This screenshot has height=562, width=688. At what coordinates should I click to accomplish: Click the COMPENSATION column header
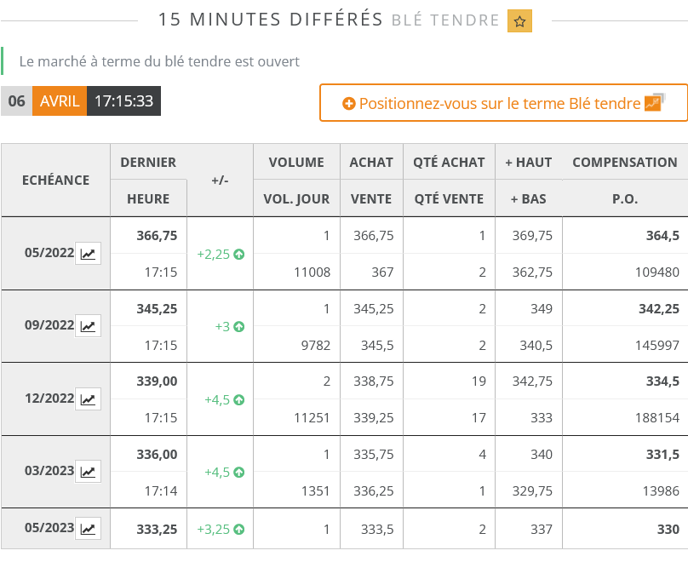[x=624, y=162]
